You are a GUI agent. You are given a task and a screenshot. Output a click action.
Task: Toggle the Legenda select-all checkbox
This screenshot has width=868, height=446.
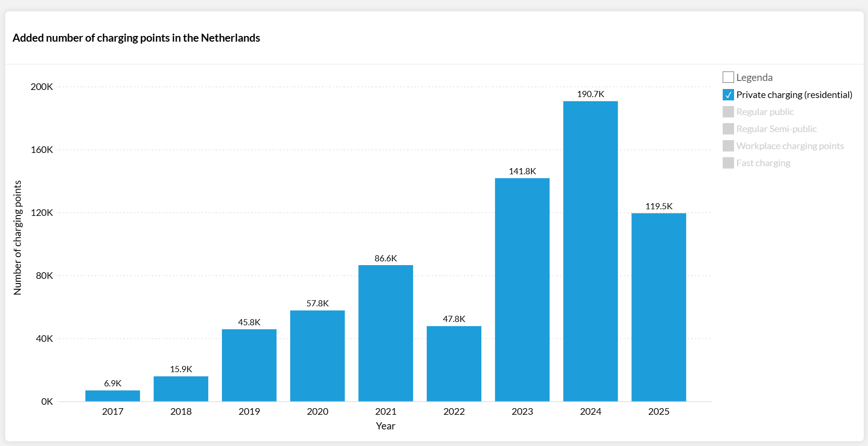[728, 77]
